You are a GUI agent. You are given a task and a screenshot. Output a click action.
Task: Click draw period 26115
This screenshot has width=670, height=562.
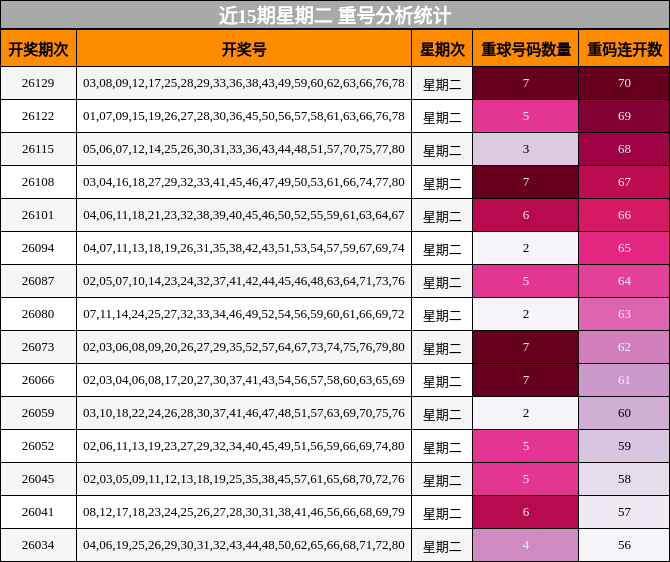pos(38,149)
